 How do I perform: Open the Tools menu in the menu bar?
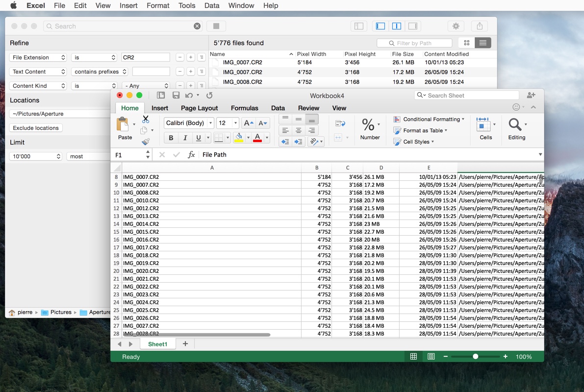186,5
